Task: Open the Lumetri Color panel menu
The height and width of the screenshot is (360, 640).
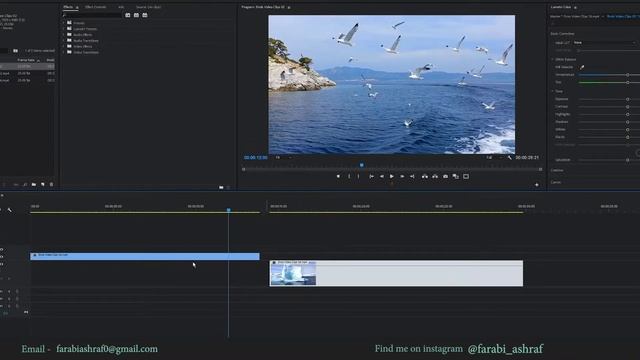Action: [x=576, y=7]
